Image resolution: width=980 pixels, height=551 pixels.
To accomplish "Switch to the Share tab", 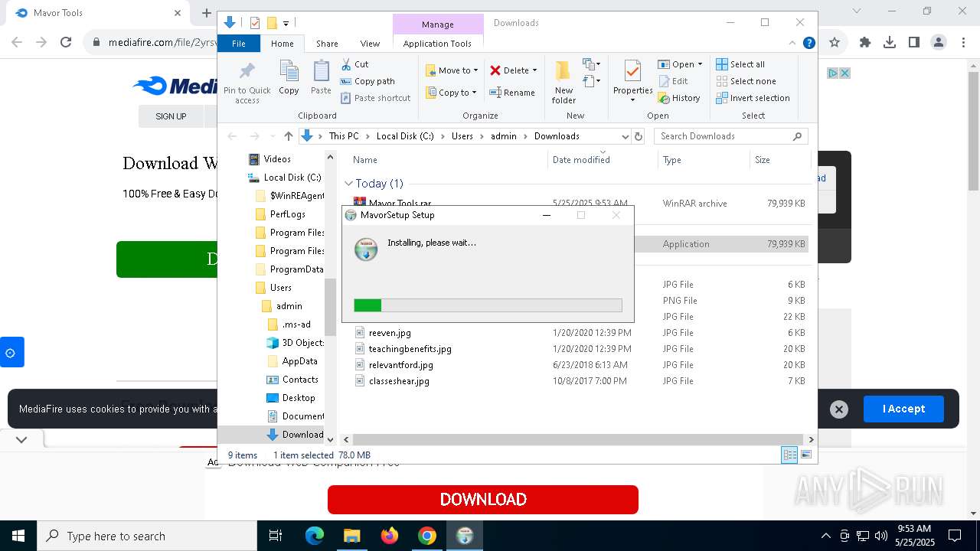I will pyautogui.click(x=327, y=44).
